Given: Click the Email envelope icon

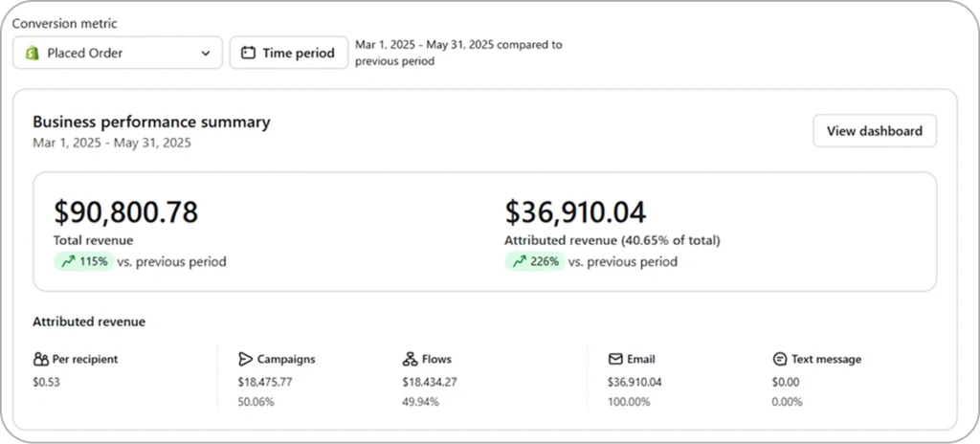Looking at the screenshot, I should [615, 360].
